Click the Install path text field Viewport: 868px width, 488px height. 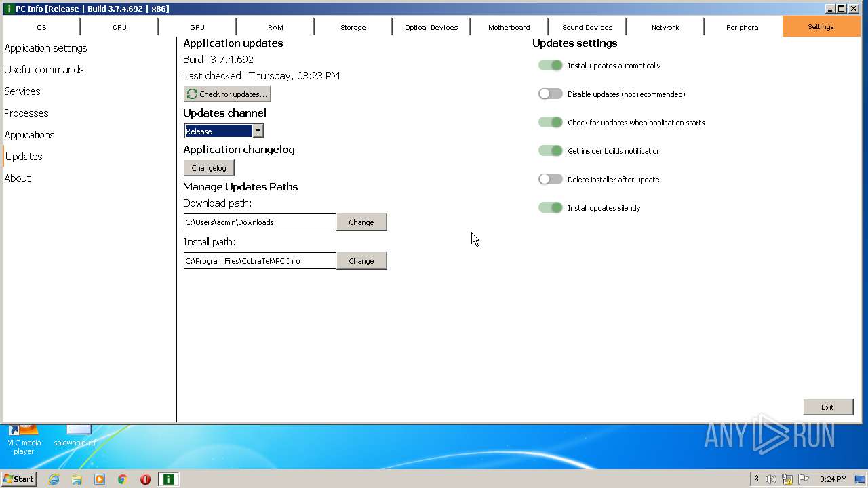(x=260, y=261)
